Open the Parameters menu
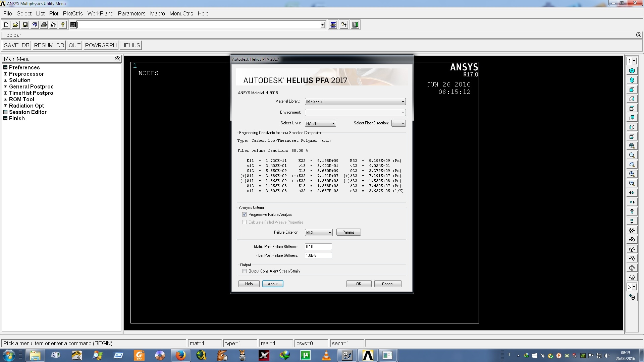This screenshot has height=362, width=644. tap(131, 13)
